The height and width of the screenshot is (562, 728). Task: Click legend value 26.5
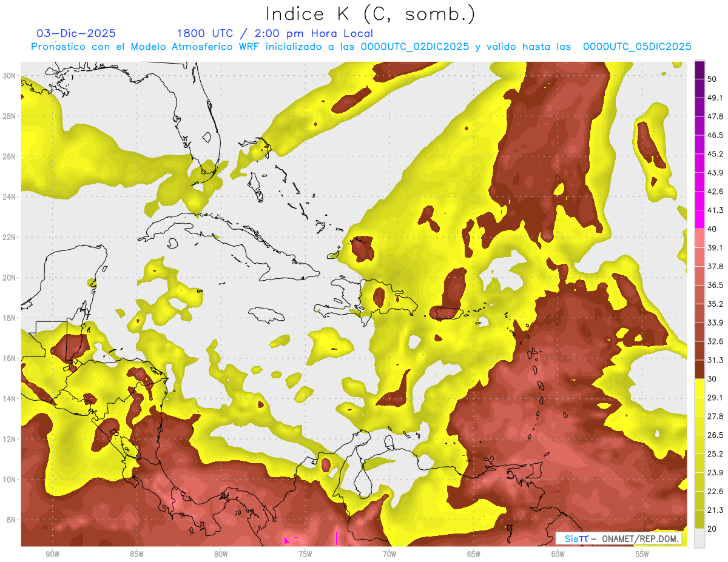pyautogui.click(x=715, y=435)
